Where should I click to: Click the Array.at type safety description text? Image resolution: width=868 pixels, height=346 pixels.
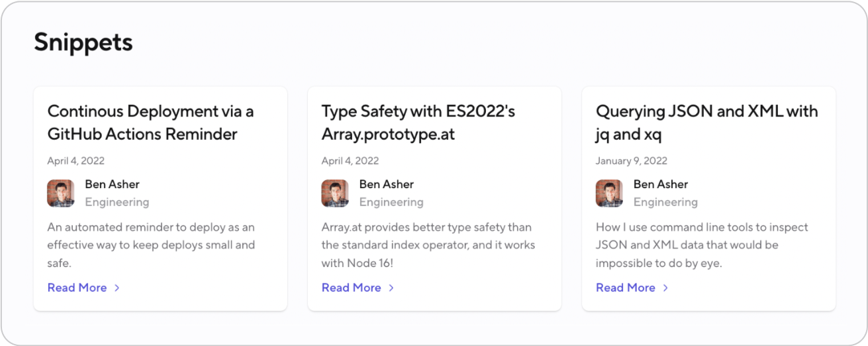coord(428,245)
